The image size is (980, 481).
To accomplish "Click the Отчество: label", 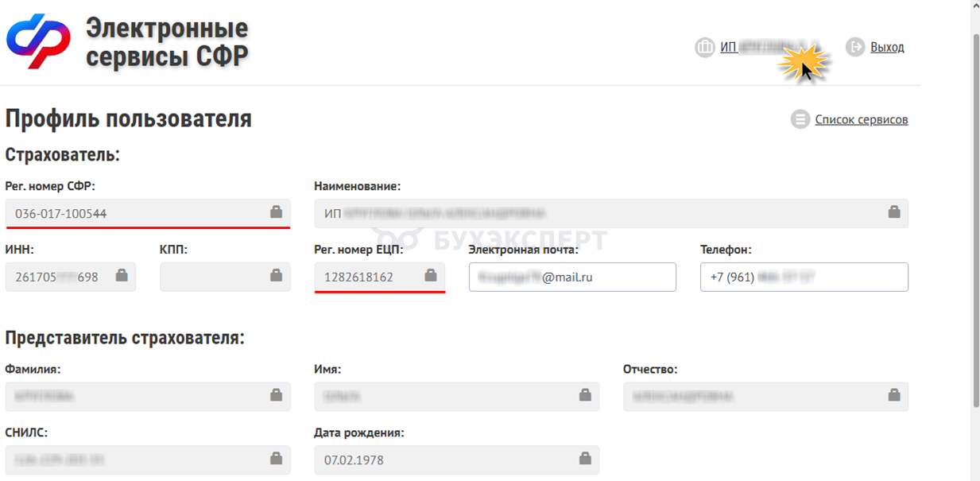I will pyautogui.click(x=650, y=370).
